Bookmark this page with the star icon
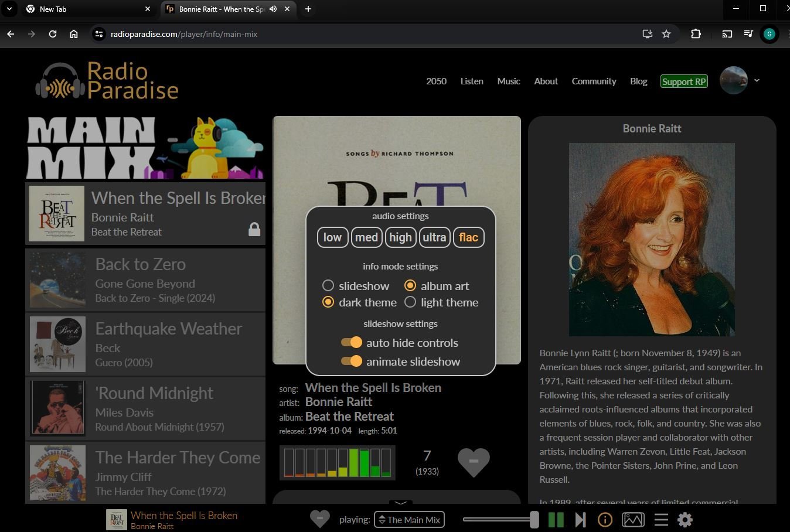The width and height of the screenshot is (790, 532). click(x=666, y=34)
